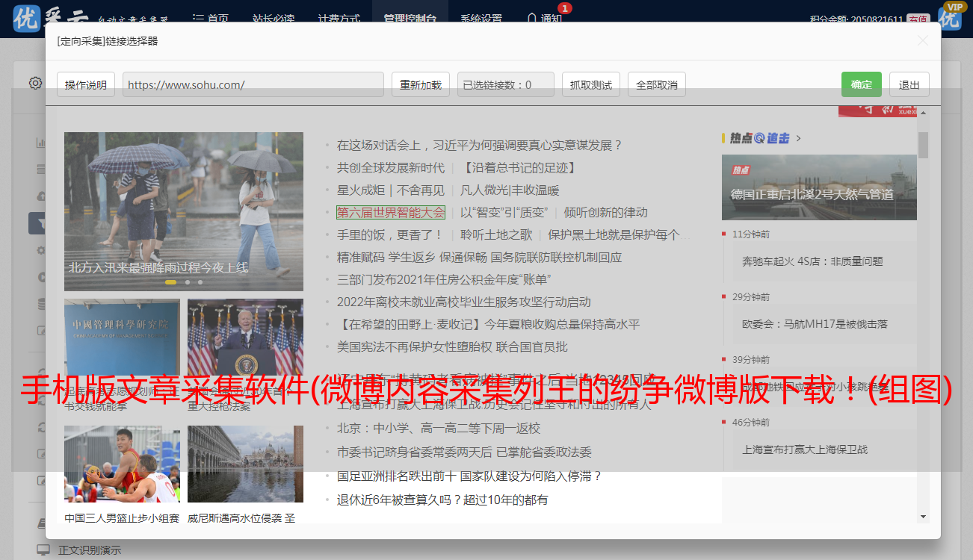This screenshot has width=973, height=560.
Task: Click the scrollbar up arrow in the preview
Action: [x=924, y=113]
